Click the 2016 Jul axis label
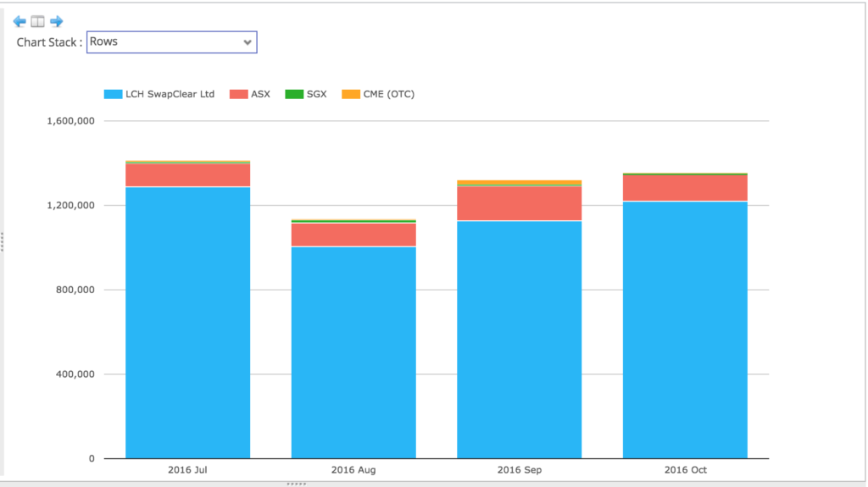Viewport: 868px width, 487px height. point(187,470)
